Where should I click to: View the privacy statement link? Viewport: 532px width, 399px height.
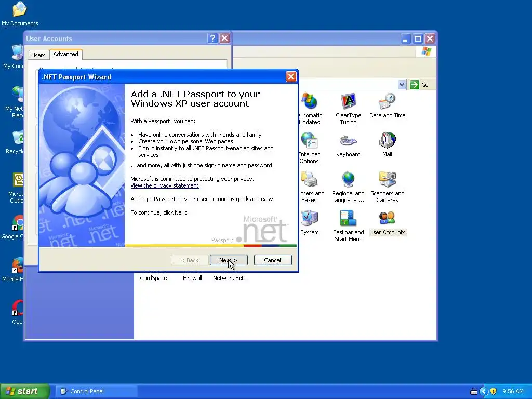tap(165, 185)
